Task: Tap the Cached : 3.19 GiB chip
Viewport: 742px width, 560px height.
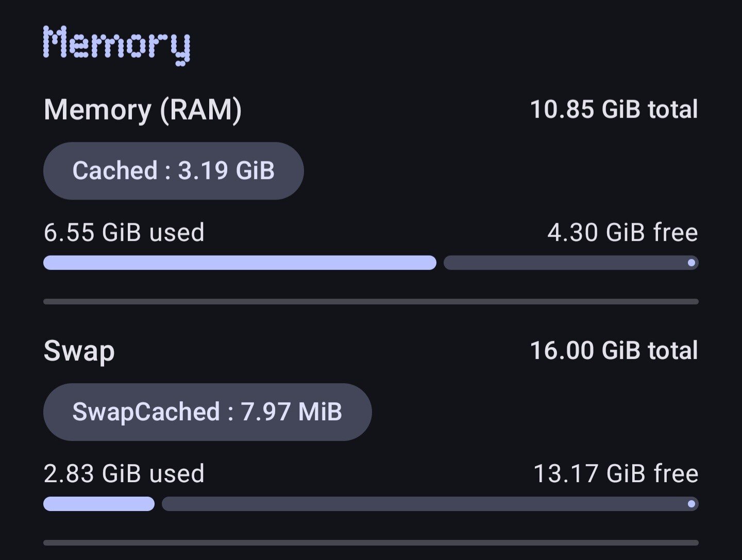Action: pyautogui.click(x=174, y=171)
